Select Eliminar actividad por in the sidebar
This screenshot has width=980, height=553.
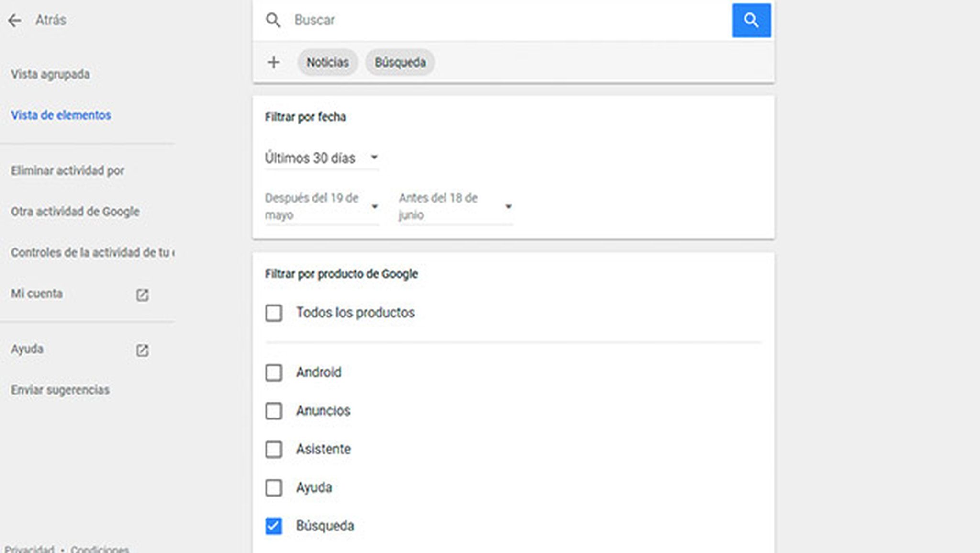coord(67,170)
